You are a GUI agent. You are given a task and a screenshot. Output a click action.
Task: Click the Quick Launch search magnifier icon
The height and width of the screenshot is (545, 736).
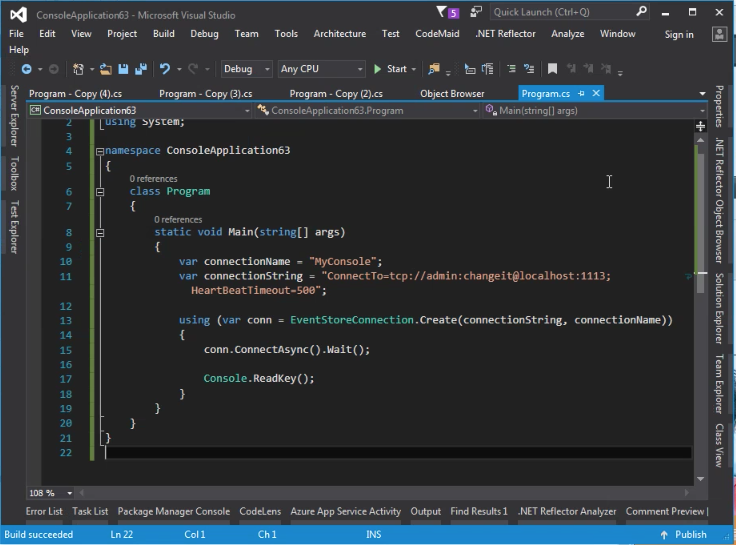click(x=641, y=12)
